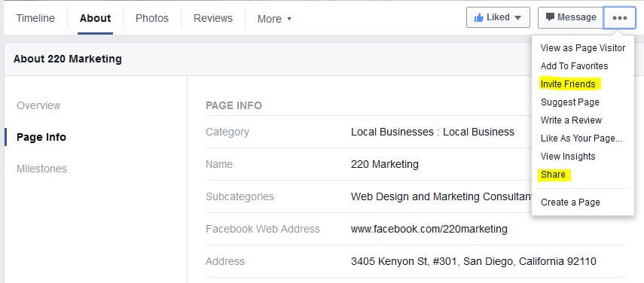This screenshot has height=283, width=644.
Task: Choose View as Page Visitor
Action: [x=583, y=48]
